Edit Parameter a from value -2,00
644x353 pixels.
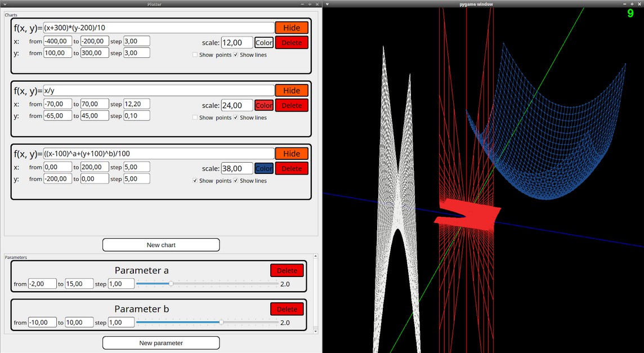click(42, 284)
